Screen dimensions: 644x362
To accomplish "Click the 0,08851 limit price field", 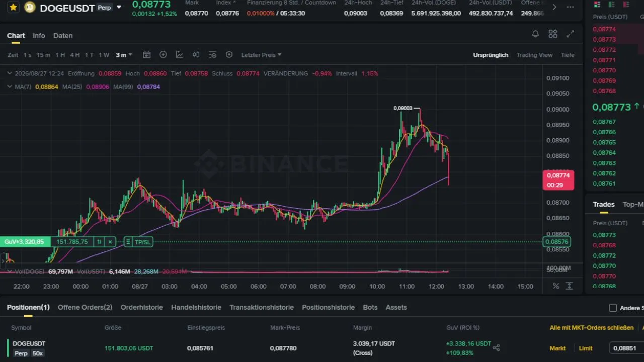I will click(x=626, y=348).
